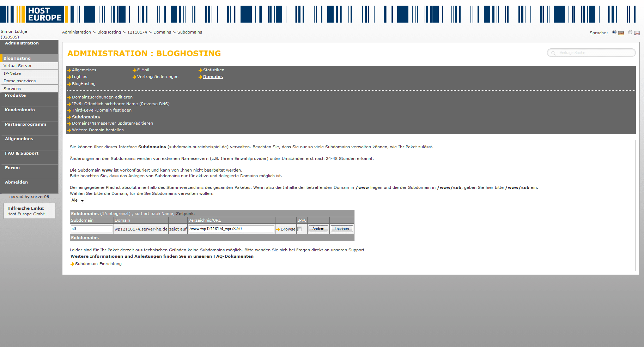Click the arrow icon before Statistiken
Screen dimensions: 644x347
click(200, 70)
